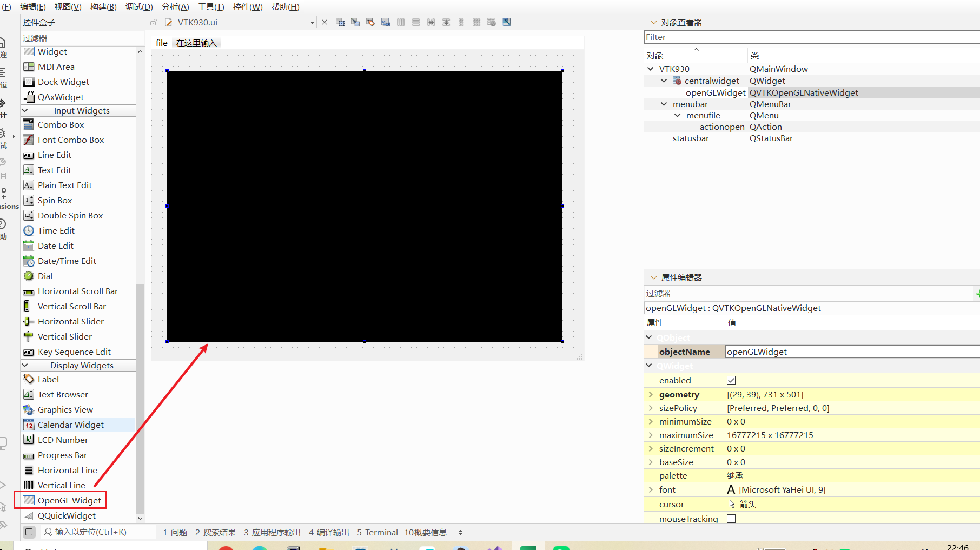Switch to Edit Tab Order mode
Image resolution: width=980 pixels, height=550 pixels.
pyautogui.click(x=386, y=22)
